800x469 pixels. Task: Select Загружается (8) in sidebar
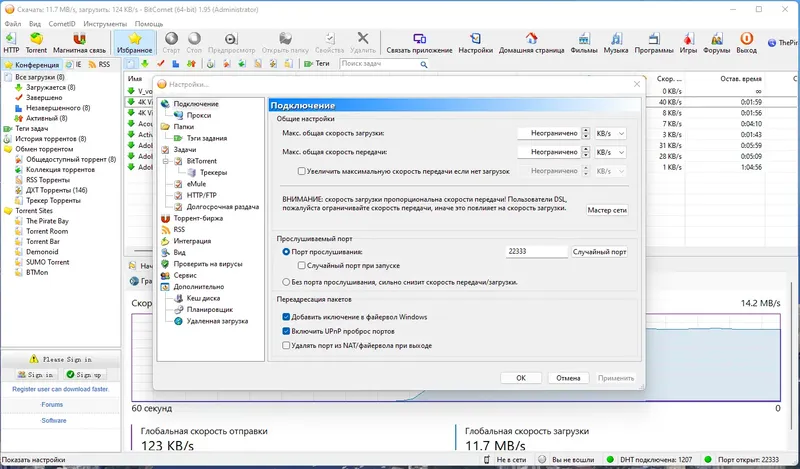coord(51,87)
